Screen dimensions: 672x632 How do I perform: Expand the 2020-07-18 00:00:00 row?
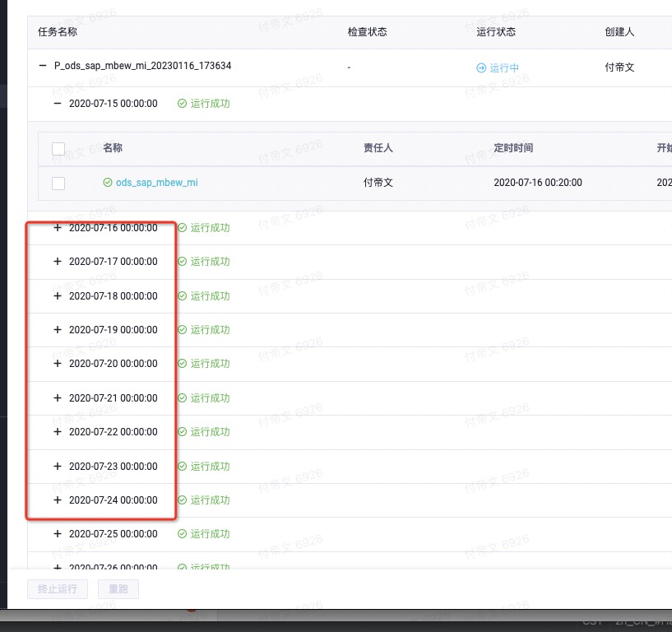point(58,296)
